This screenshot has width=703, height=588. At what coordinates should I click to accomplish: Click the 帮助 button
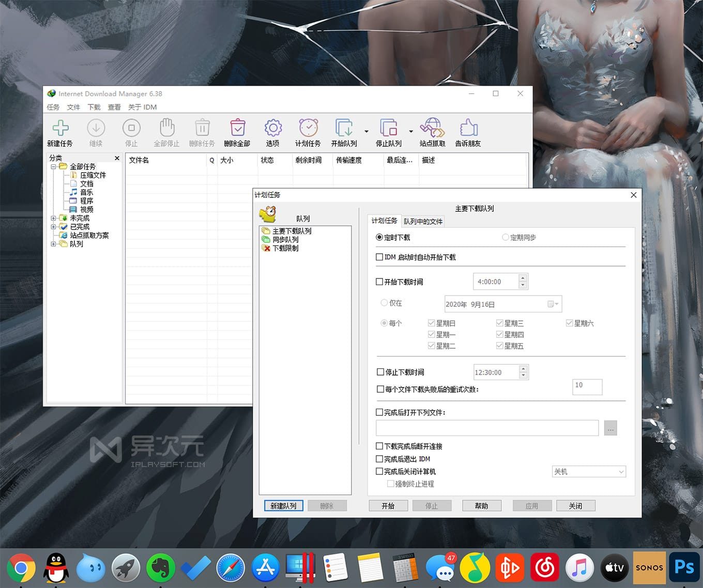click(481, 505)
